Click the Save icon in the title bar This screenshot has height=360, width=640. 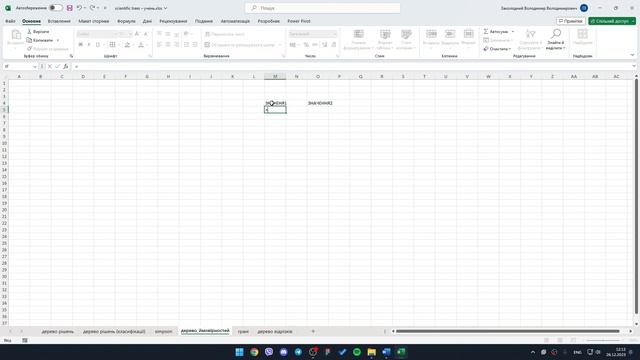point(70,8)
